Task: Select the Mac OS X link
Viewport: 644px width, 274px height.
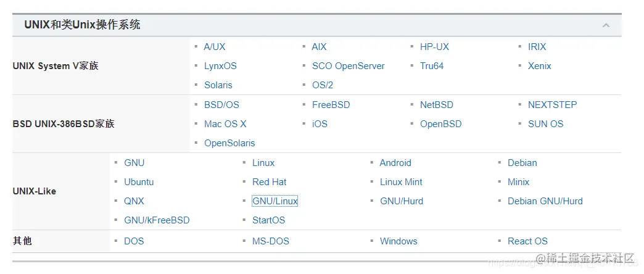Action: (x=225, y=124)
